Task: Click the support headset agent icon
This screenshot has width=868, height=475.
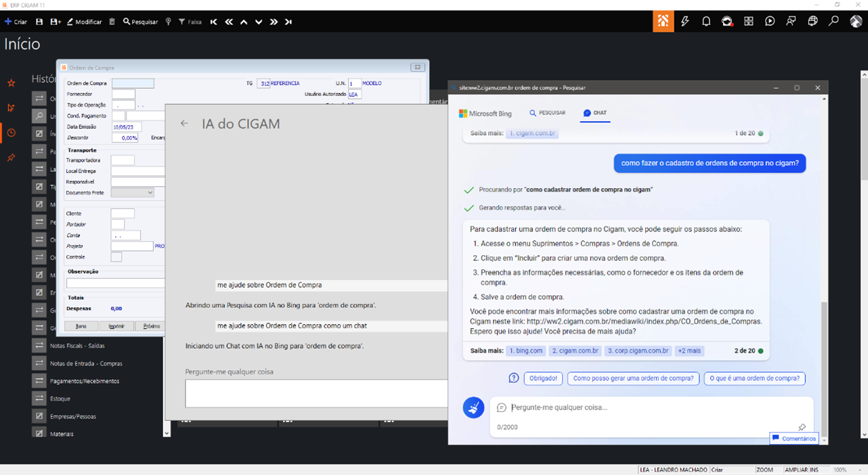Action: [x=727, y=21]
